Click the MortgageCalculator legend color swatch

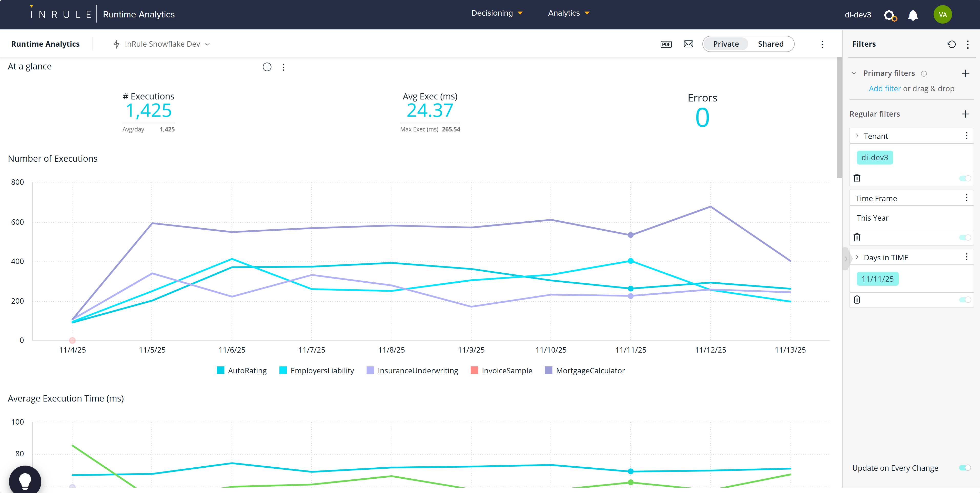tap(548, 371)
